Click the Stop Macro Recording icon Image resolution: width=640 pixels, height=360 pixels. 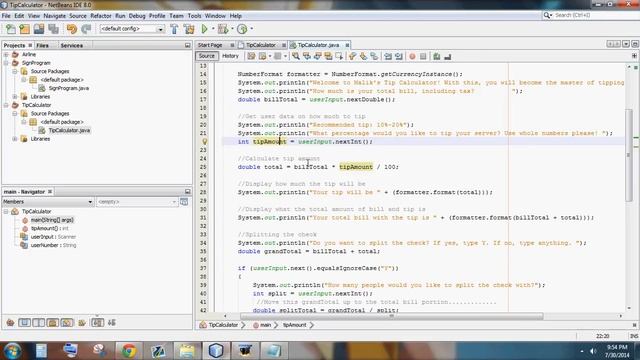coord(423,56)
